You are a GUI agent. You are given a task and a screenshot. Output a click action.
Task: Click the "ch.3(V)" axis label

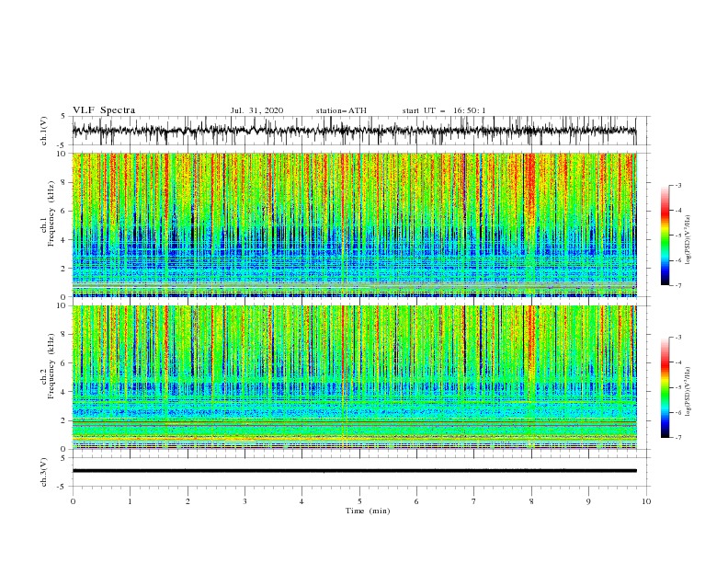point(44,472)
